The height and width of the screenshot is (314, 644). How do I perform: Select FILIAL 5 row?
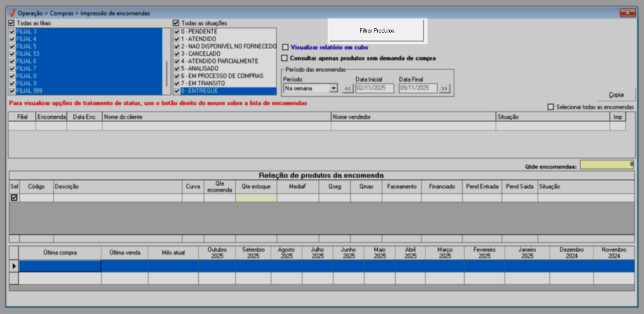click(89, 47)
